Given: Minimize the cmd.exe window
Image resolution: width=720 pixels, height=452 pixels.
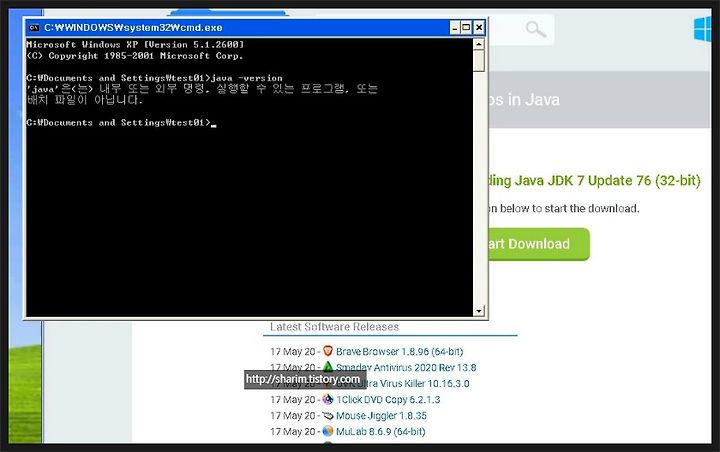Looking at the screenshot, I should coord(455,28).
